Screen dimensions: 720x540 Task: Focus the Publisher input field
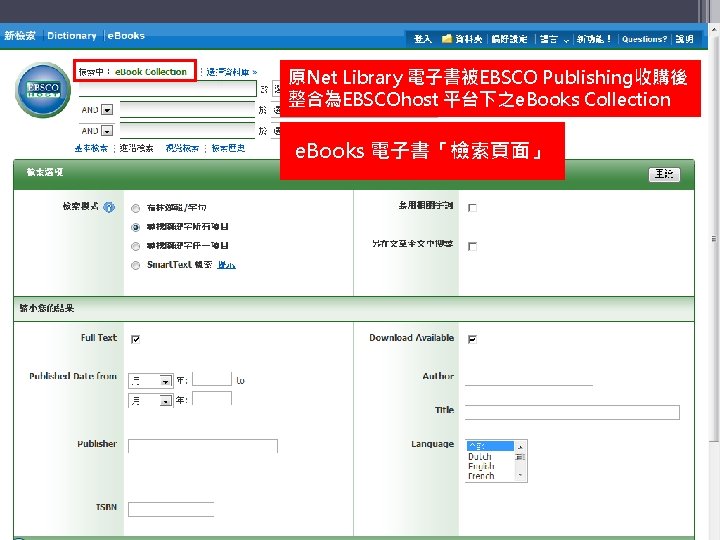click(202, 446)
